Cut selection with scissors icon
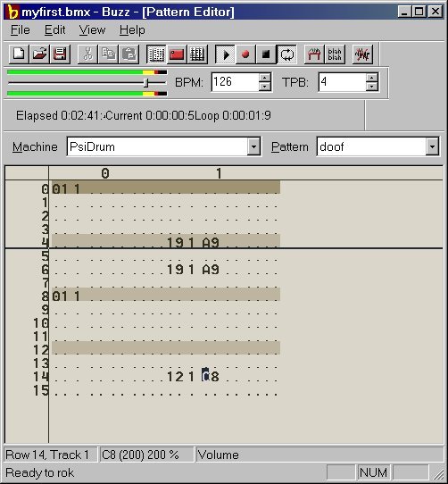 pyautogui.click(x=87, y=54)
